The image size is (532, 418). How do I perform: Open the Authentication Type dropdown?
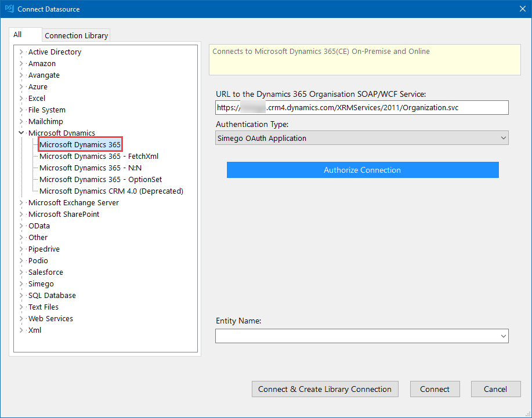point(361,138)
